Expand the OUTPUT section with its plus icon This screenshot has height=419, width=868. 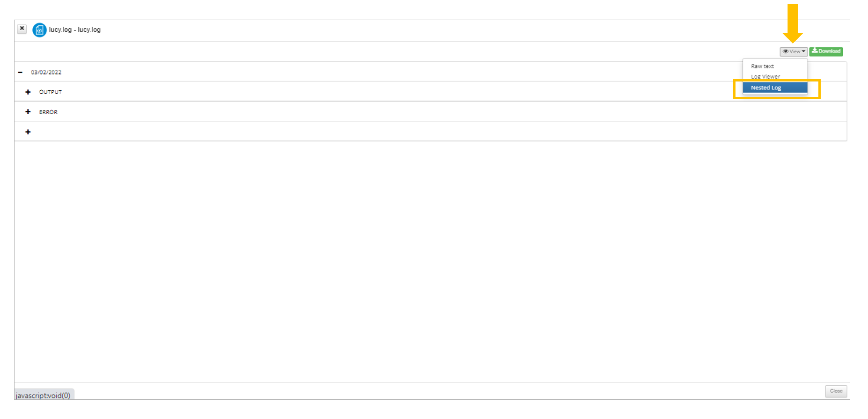tap(28, 92)
